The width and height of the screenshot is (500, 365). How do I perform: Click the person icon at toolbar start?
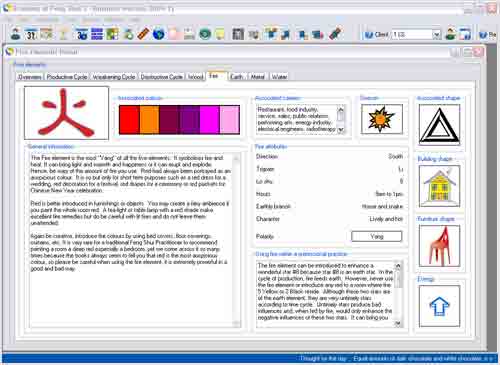pyautogui.click(x=15, y=34)
